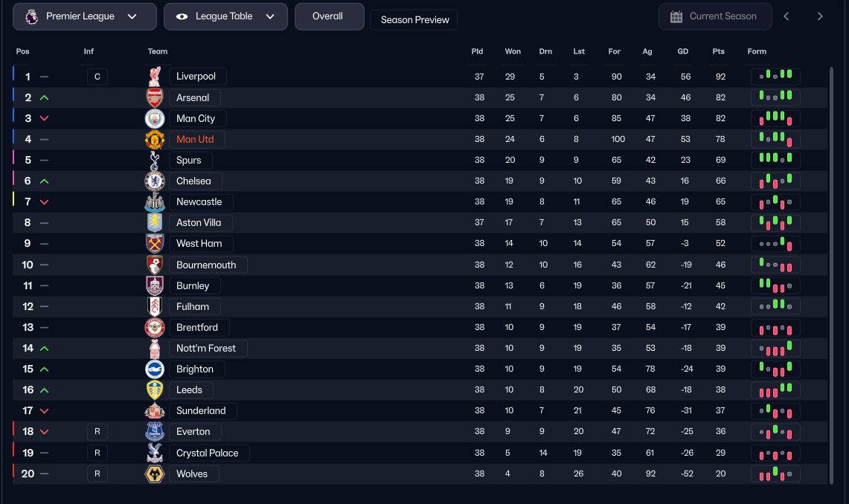Click the Chelsea club badge
The image size is (849, 504).
point(155,181)
